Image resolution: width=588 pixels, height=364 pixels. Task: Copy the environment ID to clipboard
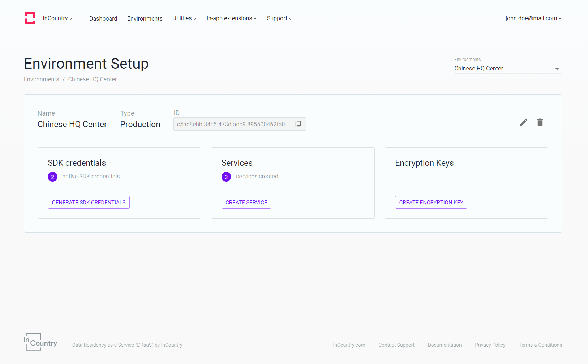pos(298,124)
